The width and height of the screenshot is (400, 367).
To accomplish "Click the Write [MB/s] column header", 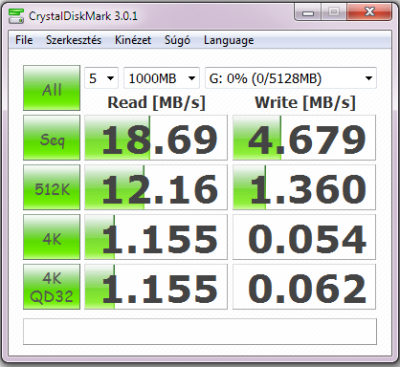I will tap(305, 102).
